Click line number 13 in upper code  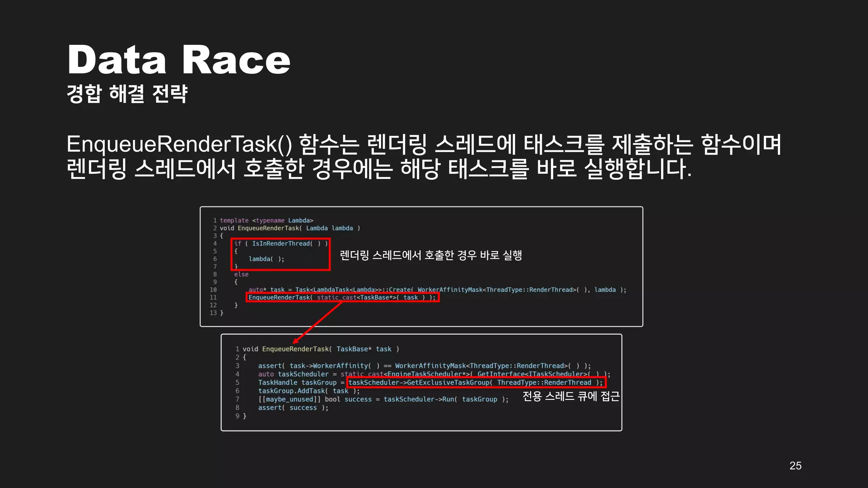213,313
